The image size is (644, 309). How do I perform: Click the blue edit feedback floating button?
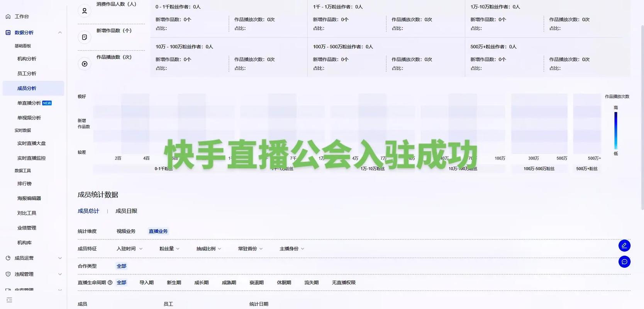coord(624,246)
